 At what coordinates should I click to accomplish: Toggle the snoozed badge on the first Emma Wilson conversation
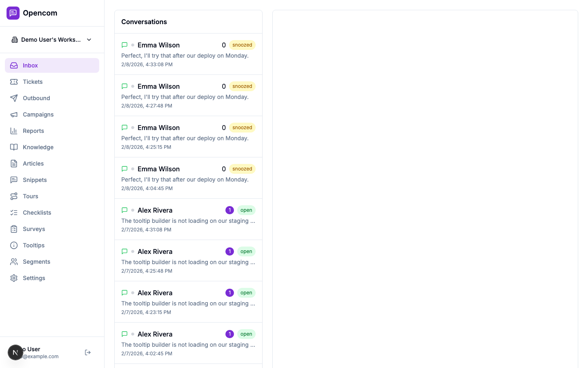pyautogui.click(x=242, y=45)
